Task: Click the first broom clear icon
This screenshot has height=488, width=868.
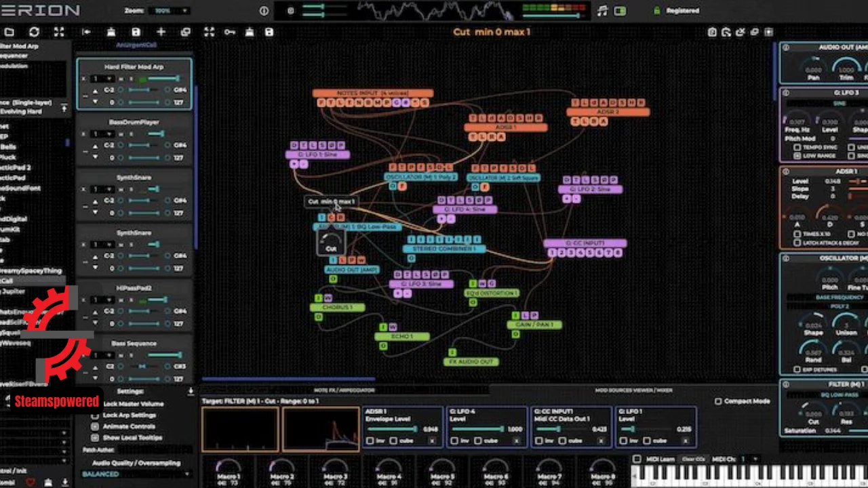Action: coord(111,32)
